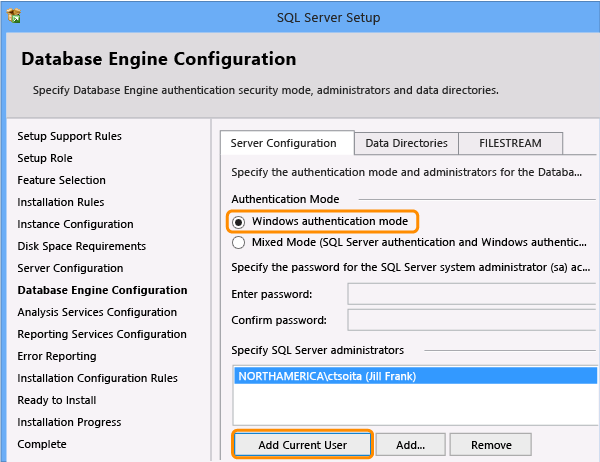Screen dimensions: 600x462
Task: Click the Ready to Install step
Action: coord(59,400)
